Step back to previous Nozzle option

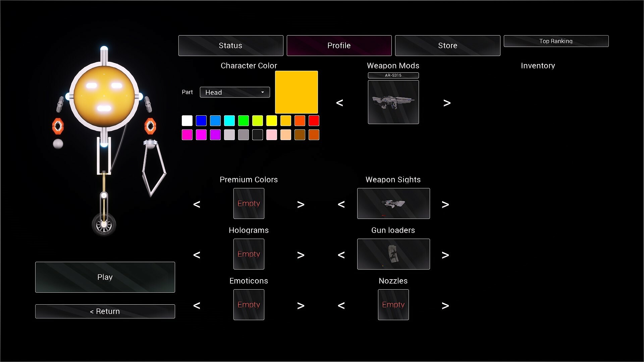341,305
